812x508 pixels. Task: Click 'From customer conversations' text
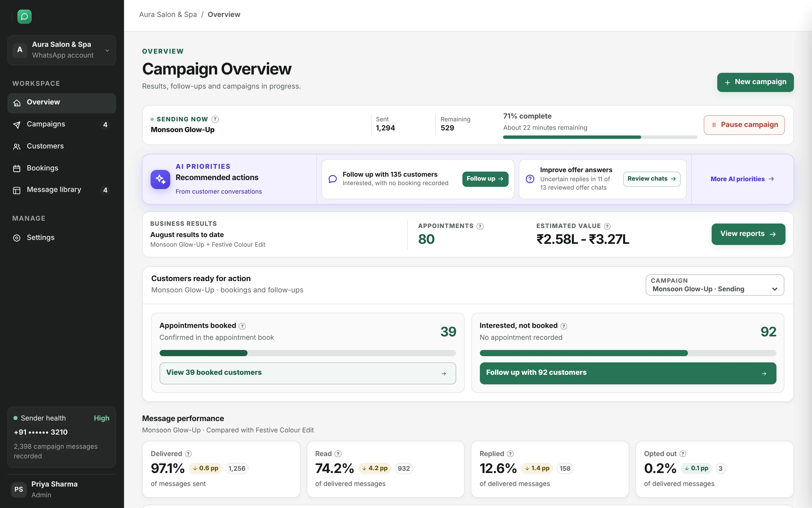click(x=219, y=192)
